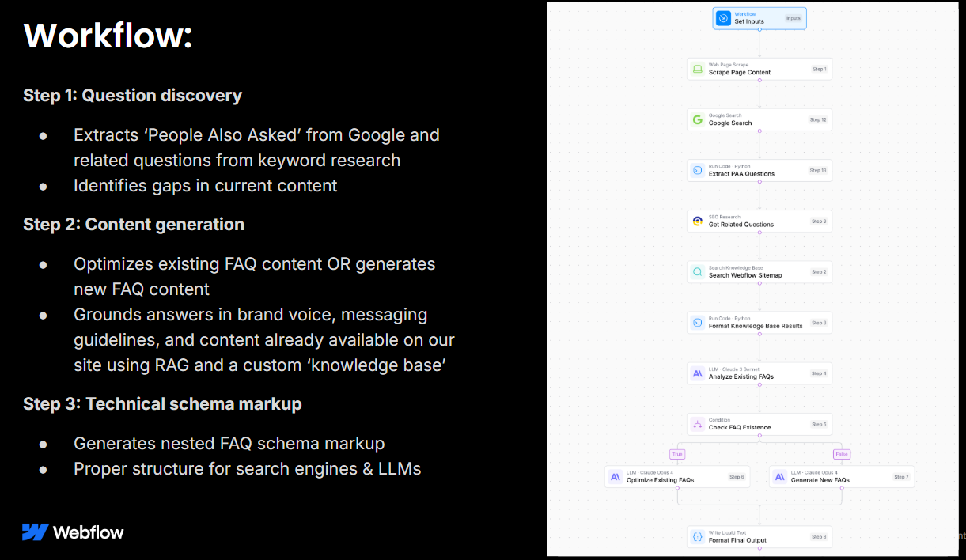
Task: Click the 'Generates nested FAQ schema markup' bullet
Action: coord(229,444)
